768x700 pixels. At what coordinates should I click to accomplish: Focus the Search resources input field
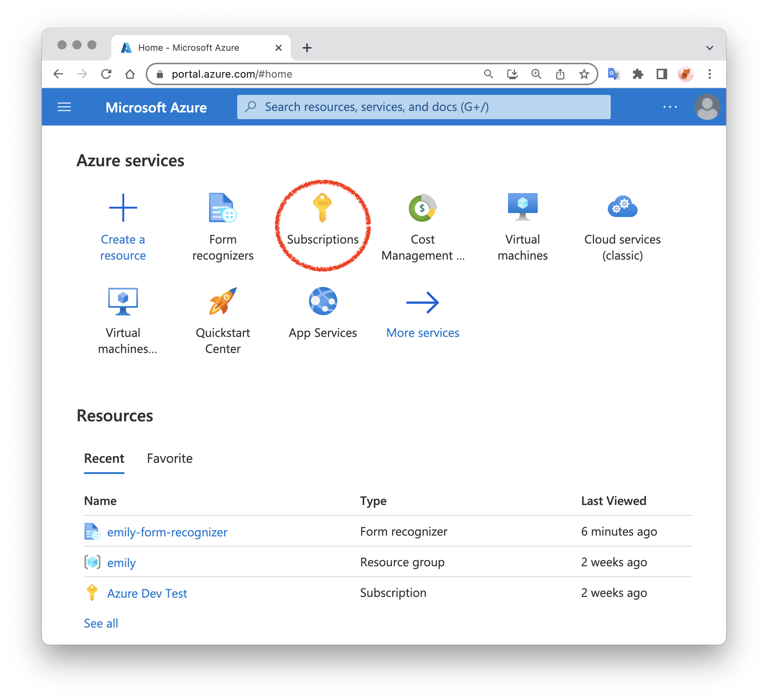[423, 107]
